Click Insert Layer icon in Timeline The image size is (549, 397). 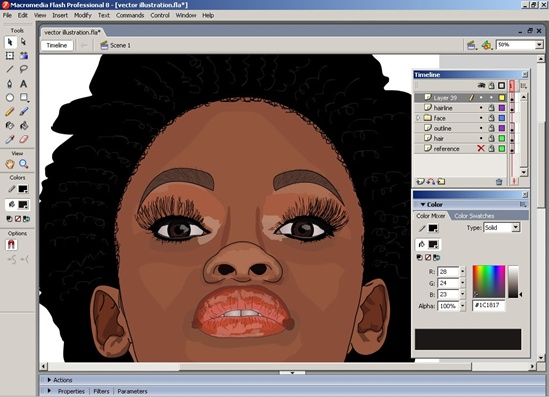[420, 181]
